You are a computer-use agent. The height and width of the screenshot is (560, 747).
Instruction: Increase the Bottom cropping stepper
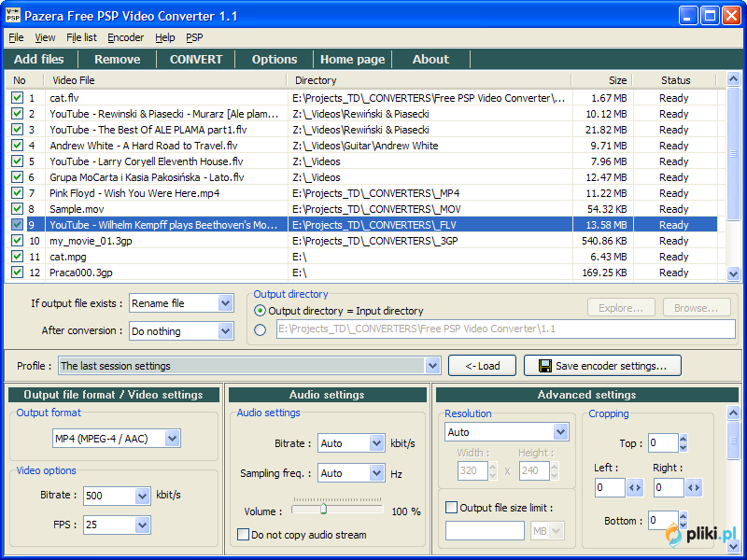click(x=684, y=516)
